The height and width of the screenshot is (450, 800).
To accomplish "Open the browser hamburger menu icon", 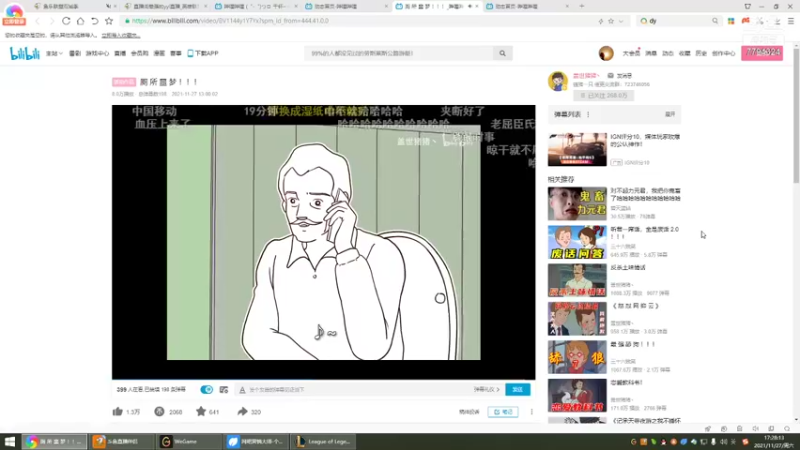I will (791, 21).
